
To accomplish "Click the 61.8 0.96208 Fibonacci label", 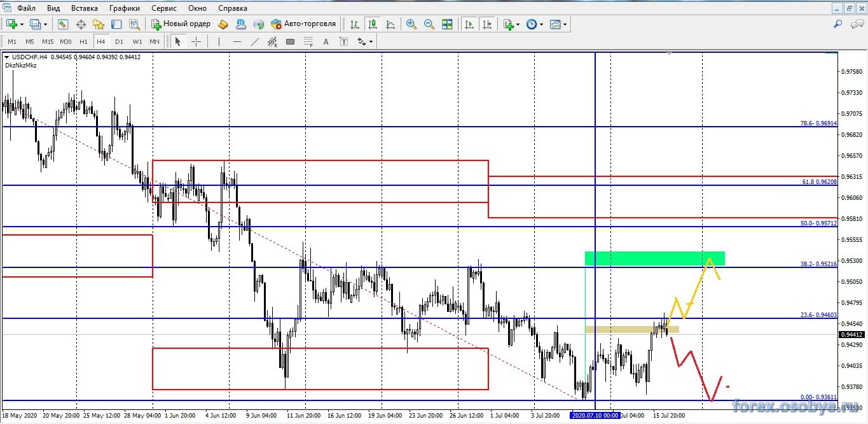I will (x=820, y=181).
